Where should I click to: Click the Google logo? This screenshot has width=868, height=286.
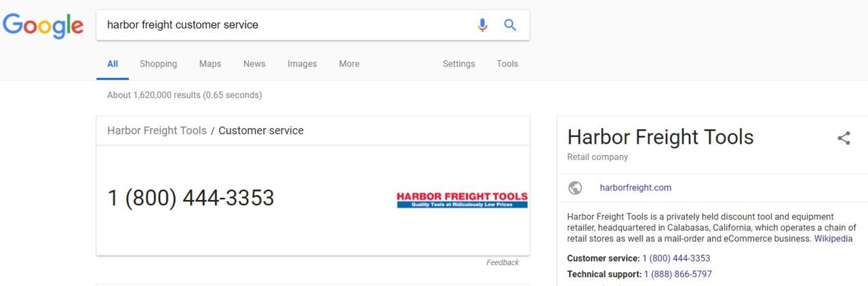pos(43,26)
